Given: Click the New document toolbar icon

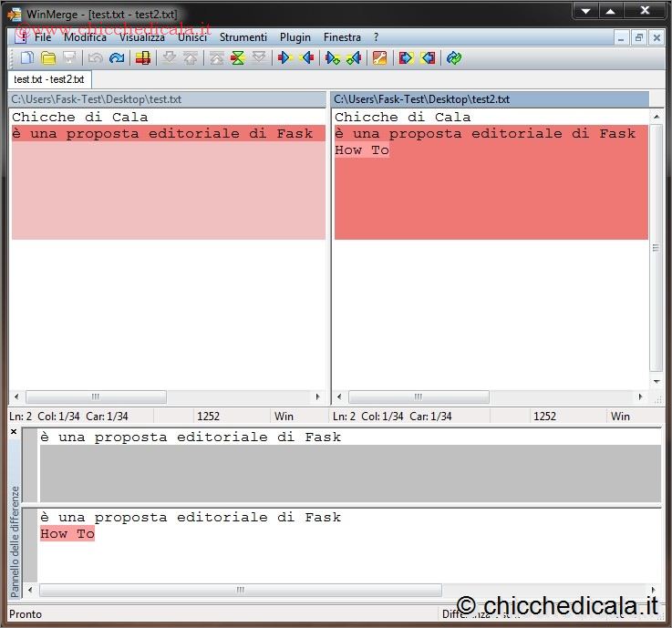Looking at the screenshot, I should pos(26,58).
